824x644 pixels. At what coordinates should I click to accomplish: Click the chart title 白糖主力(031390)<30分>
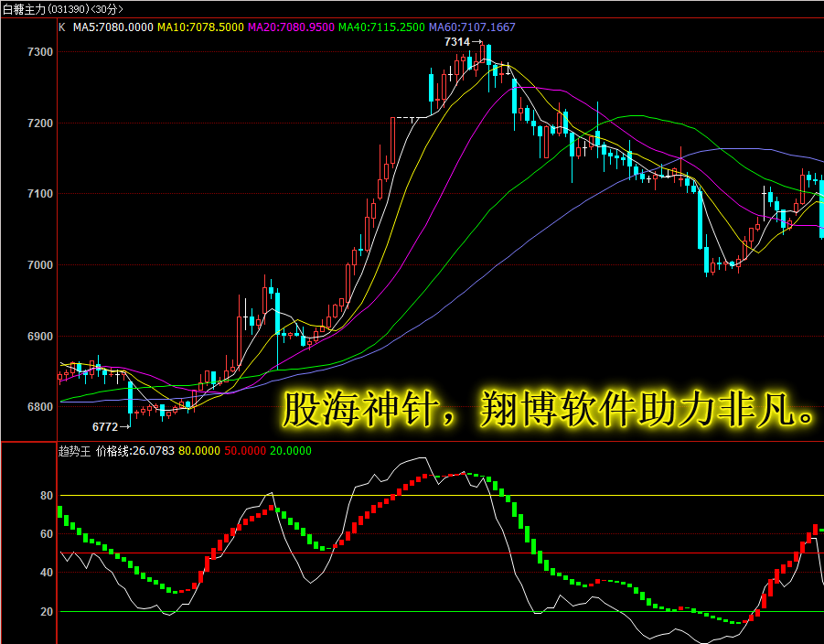[x=63, y=9]
